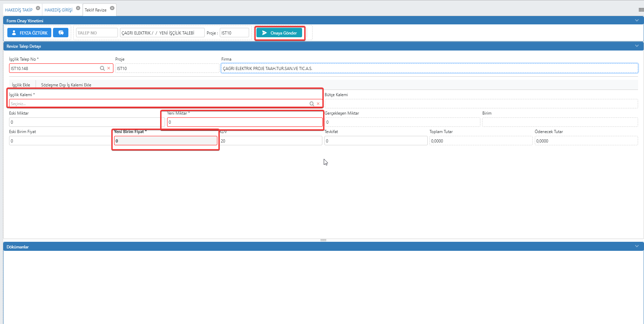The height and width of the screenshot is (324, 644).
Task: Click the Yeni Birim Fiyat input field
Action: point(165,141)
